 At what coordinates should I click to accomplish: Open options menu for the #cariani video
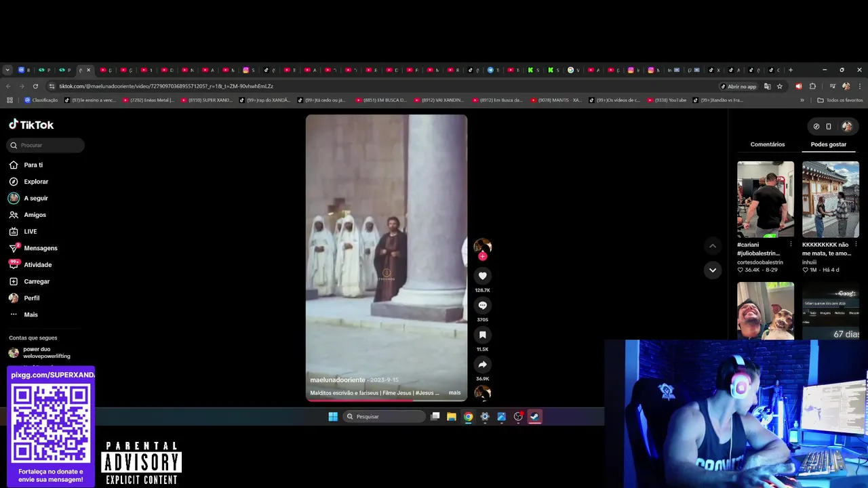791,244
